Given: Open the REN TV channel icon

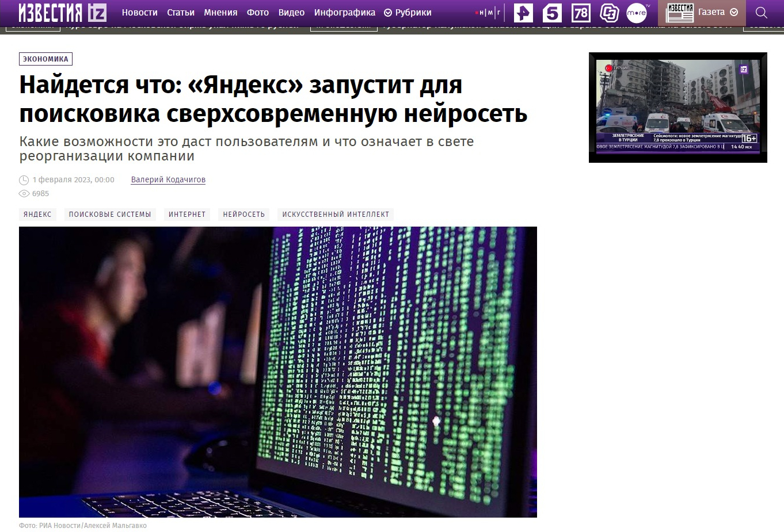Looking at the screenshot, I should (523, 13).
